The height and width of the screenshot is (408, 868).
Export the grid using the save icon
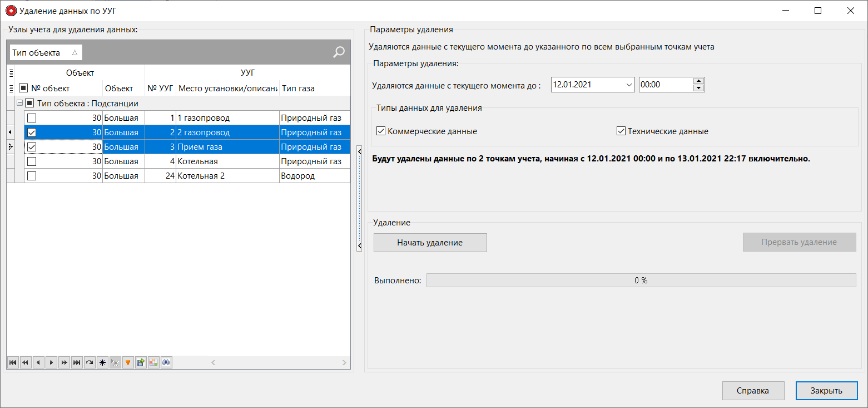click(x=140, y=362)
